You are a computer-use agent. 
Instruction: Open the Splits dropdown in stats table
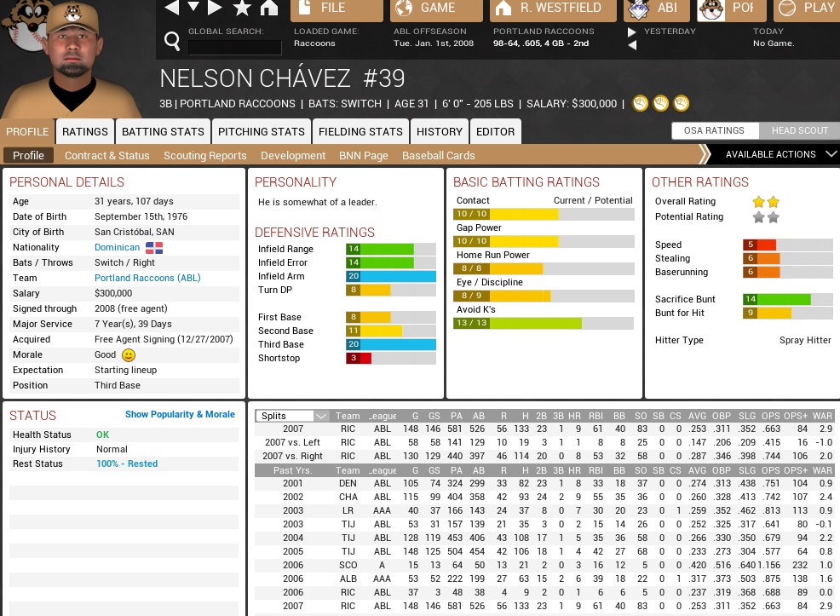tap(292, 416)
